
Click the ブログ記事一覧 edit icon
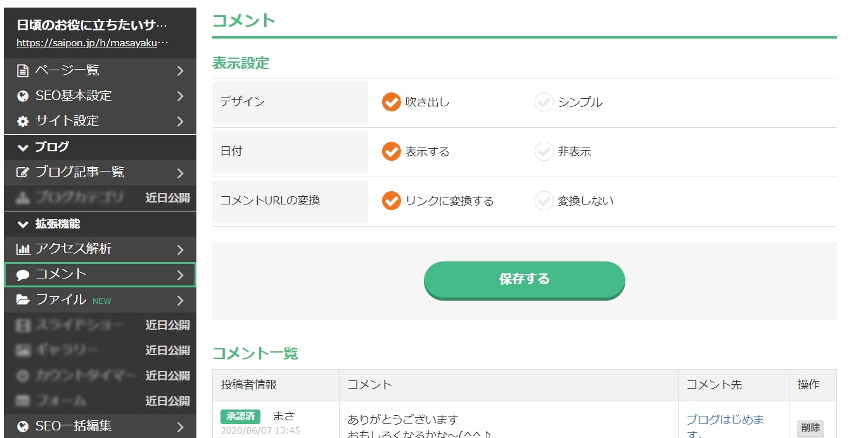[23, 173]
